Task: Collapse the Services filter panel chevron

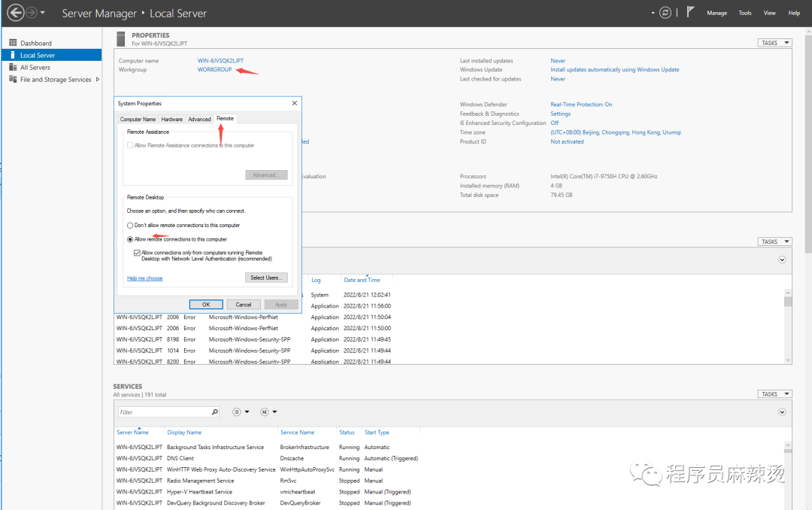Action: tap(782, 412)
